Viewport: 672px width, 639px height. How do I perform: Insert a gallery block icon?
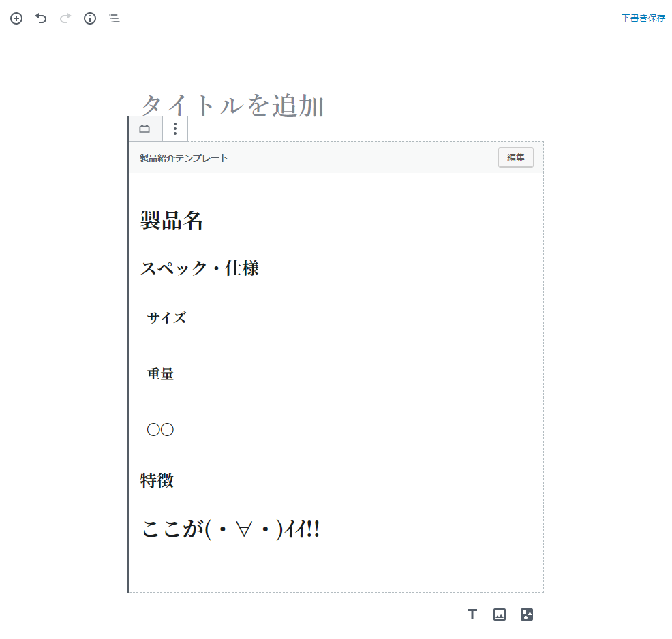click(527, 614)
